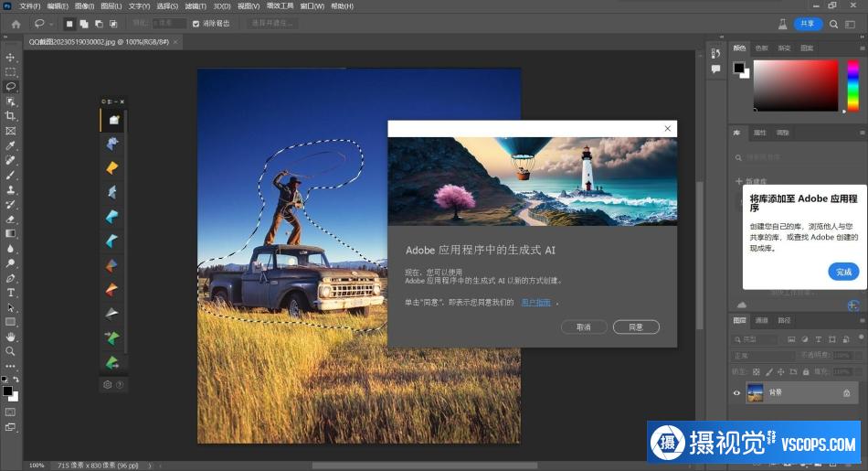
Task: Select the Hand tool
Action: pyautogui.click(x=10, y=337)
